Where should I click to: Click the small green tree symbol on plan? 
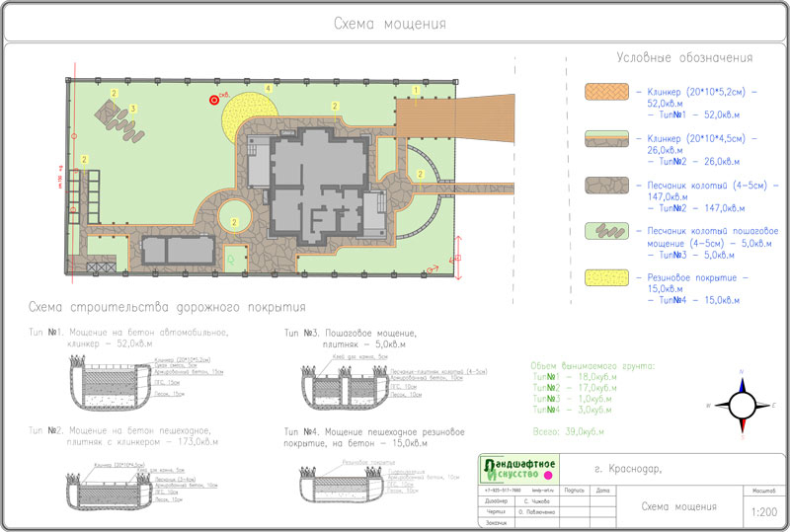pos(231,260)
